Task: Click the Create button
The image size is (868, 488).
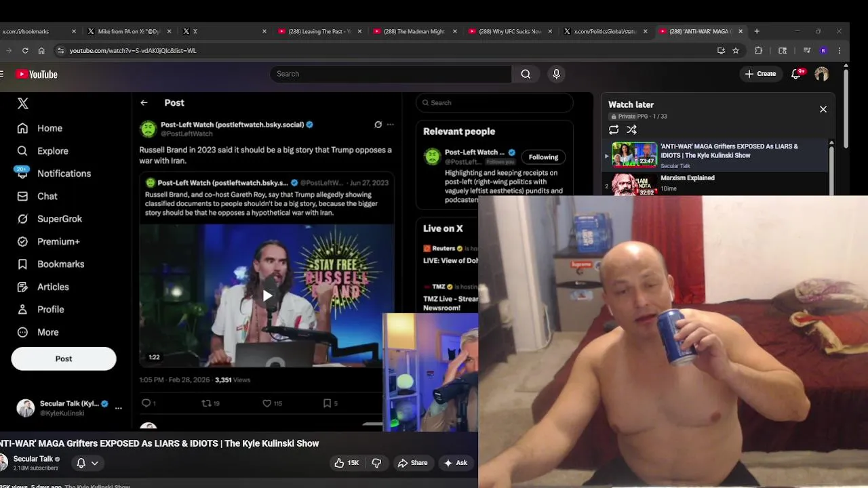Action: pos(760,74)
